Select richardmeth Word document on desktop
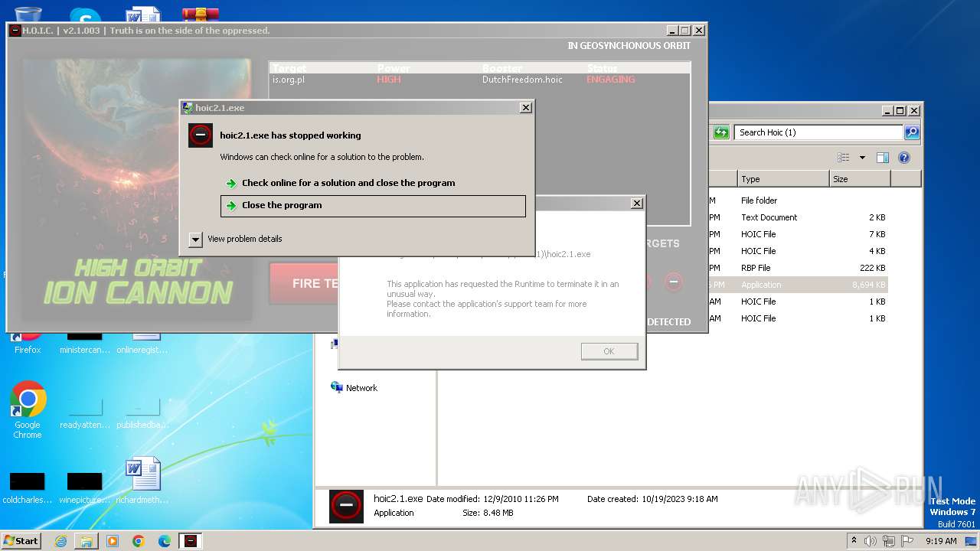The height and width of the screenshot is (551, 980). pyautogui.click(x=142, y=481)
